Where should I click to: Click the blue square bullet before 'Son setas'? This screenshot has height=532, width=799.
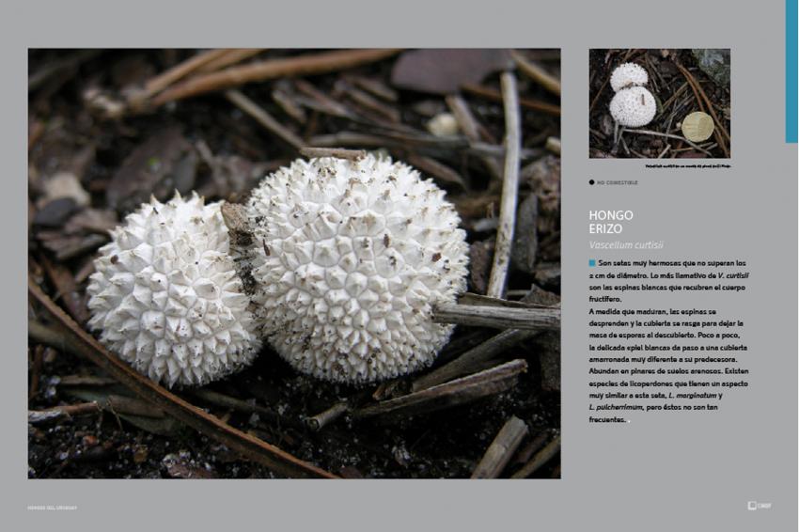click(592, 263)
